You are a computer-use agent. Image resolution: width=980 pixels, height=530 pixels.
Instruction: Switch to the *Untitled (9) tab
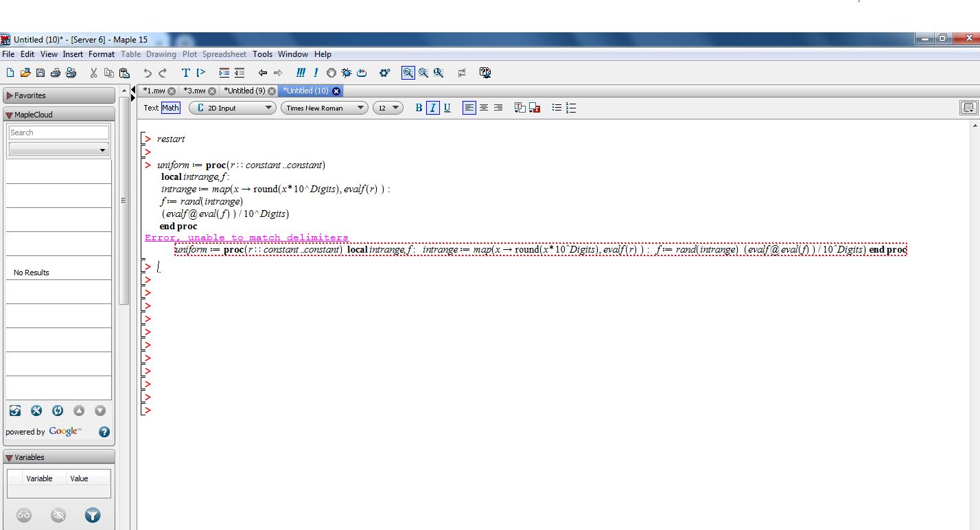point(244,91)
